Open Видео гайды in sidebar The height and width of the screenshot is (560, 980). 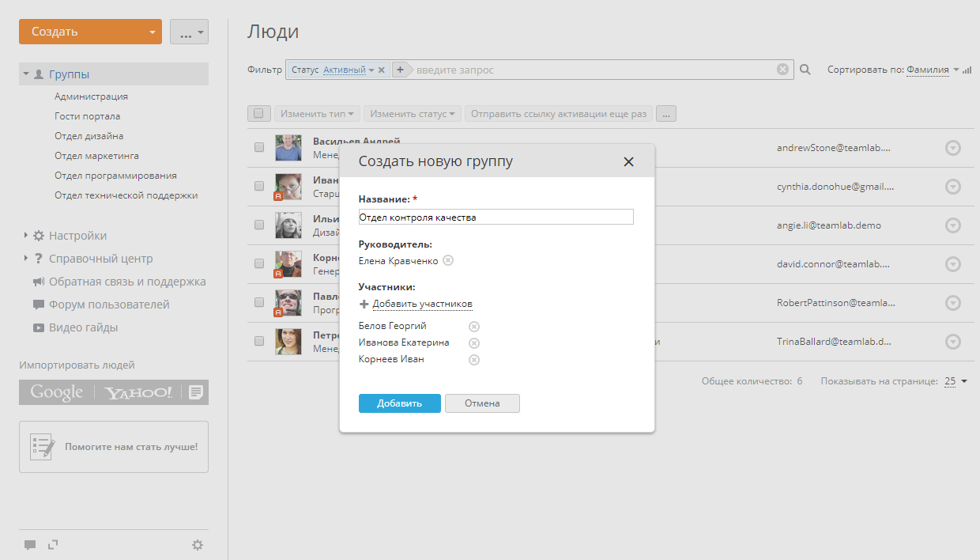click(x=83, y=327)
